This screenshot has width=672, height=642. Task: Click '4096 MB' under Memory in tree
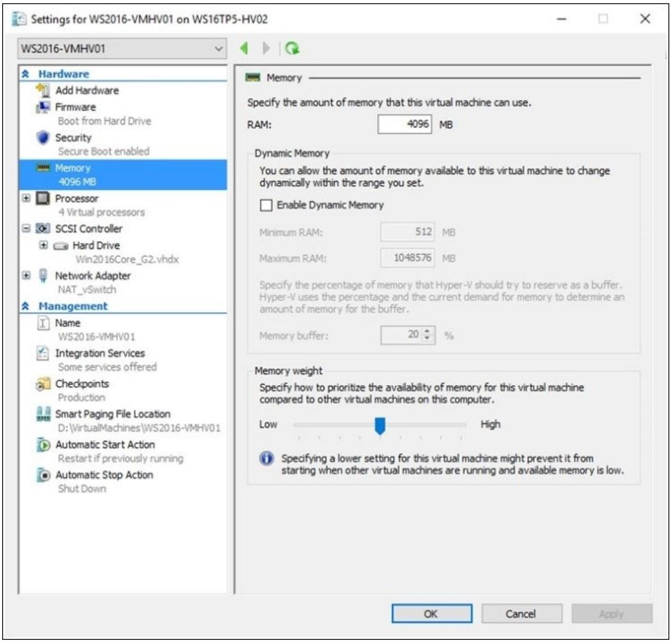pos(77,182)
